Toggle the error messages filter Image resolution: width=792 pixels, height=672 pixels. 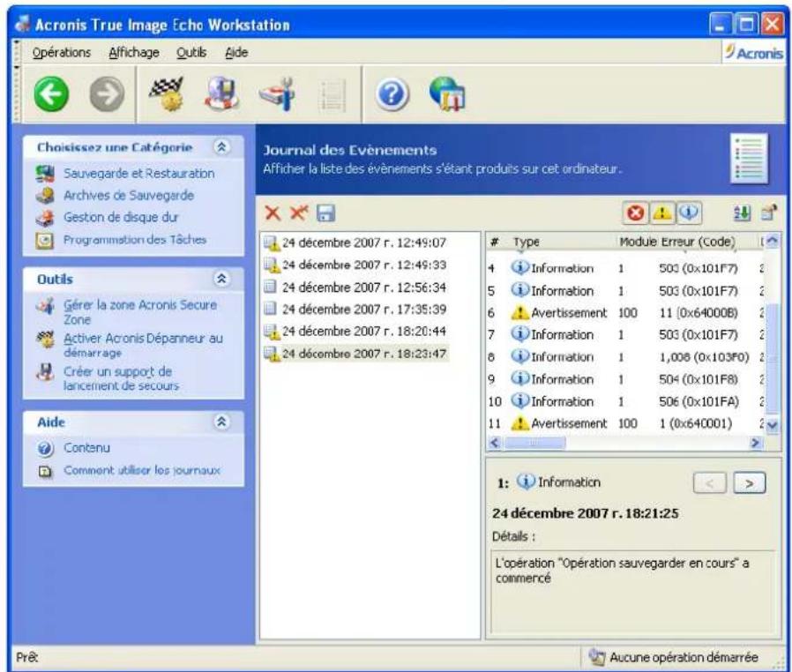click(x=635, y=213)
